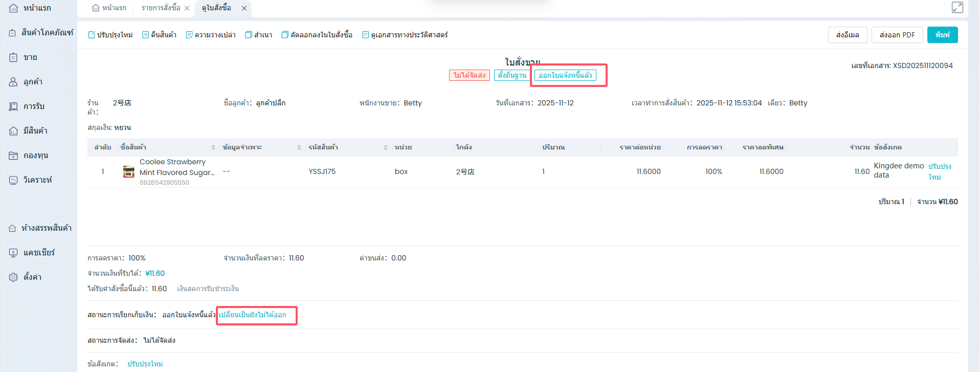Sort by ชื่อสินค้า column arrows
Viewport: 980px width, 372px height.
coord(213,147)
